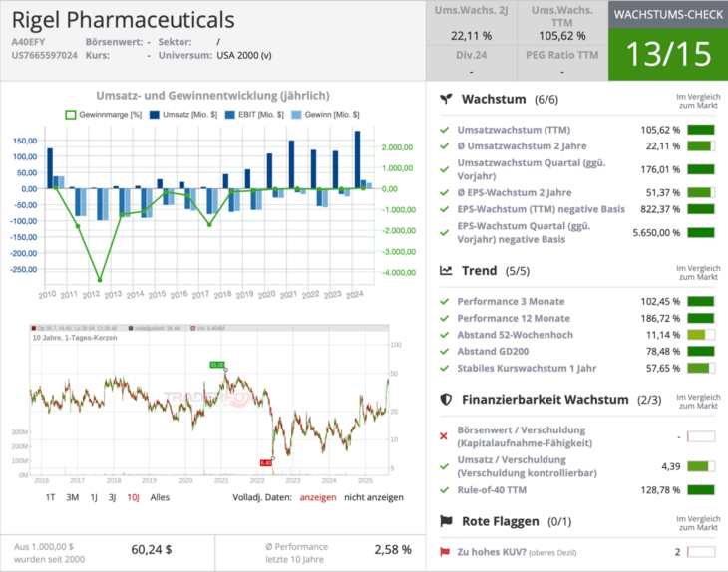Click the Rote Flaggen black flag icon
Image resolution: width=728 pixels, height=572 pixels.
tap(446, 521)
